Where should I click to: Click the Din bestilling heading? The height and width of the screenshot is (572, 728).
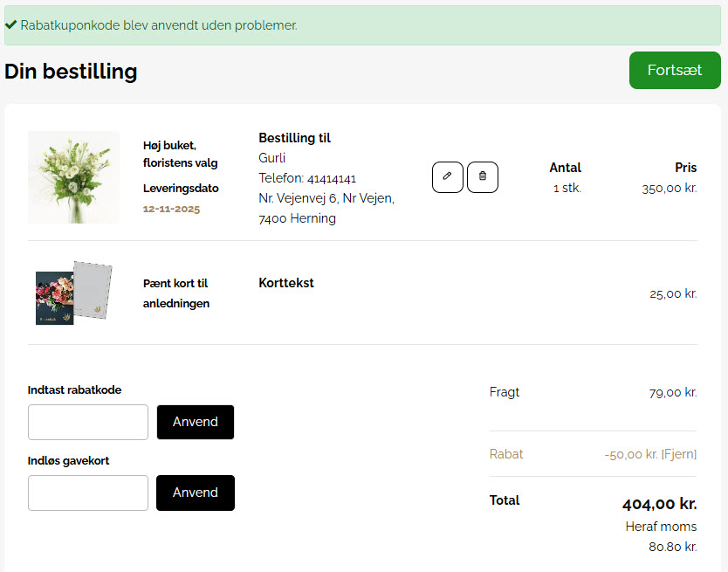tap(71, 72)
